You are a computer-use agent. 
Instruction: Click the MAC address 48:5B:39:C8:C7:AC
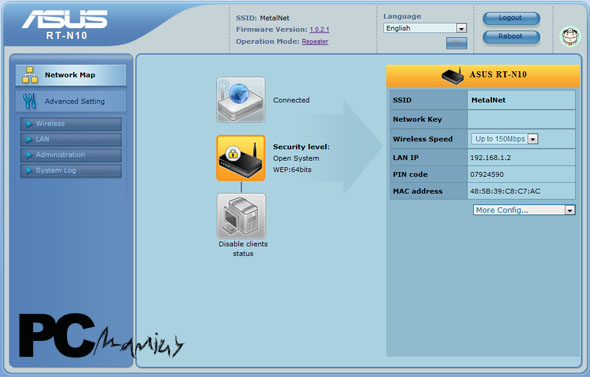point(505,191)
